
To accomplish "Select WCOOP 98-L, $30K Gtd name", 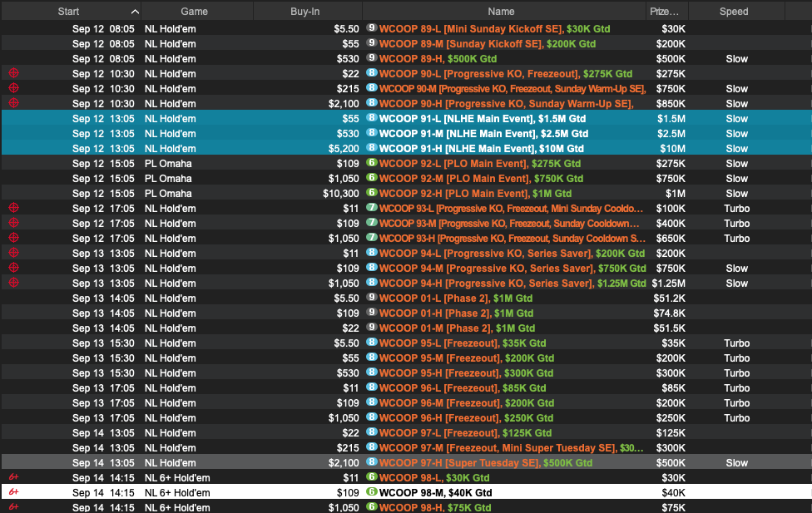I will [434, 478].
